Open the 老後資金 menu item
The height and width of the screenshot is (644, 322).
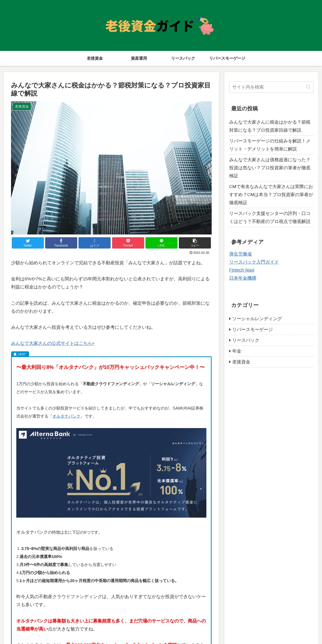(95, 58)
